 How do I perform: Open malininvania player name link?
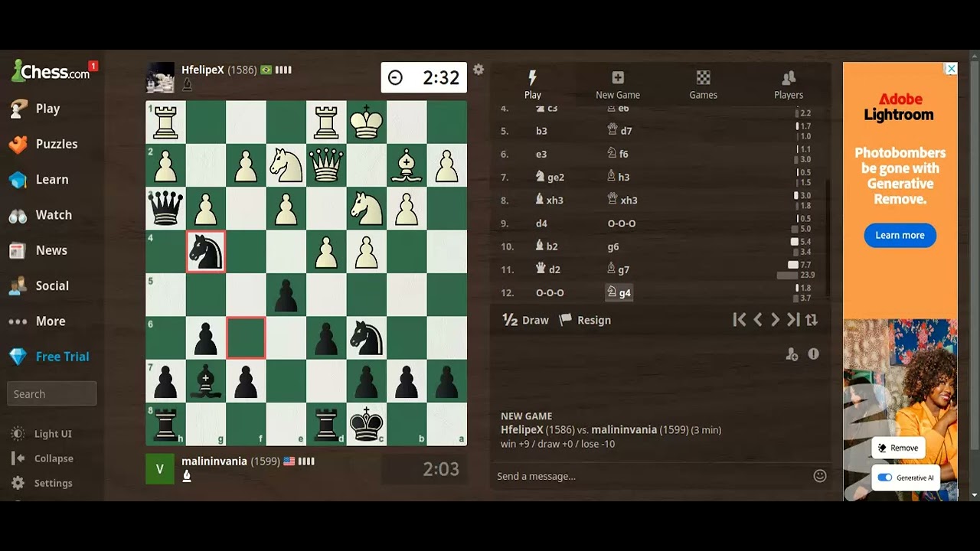click(x=214, y=461)
